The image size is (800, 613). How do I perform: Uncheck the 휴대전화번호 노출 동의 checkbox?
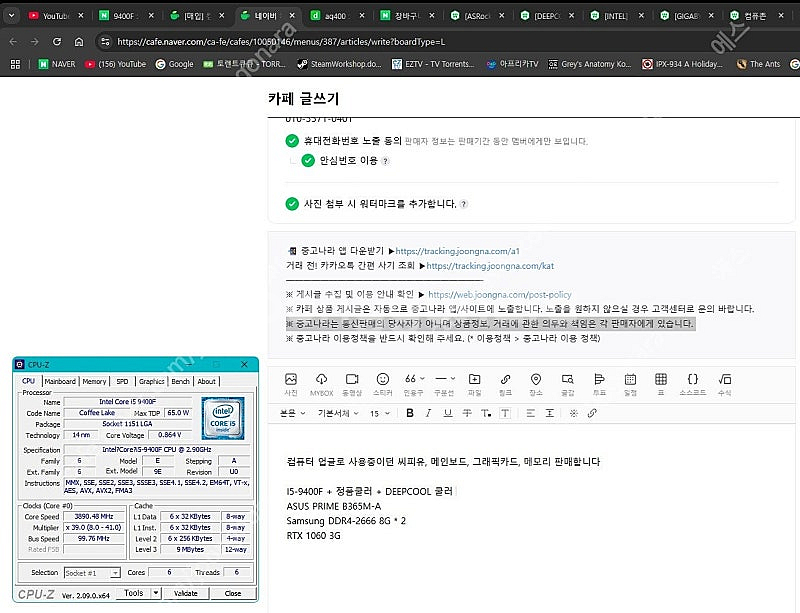click(x=292, y=141)
